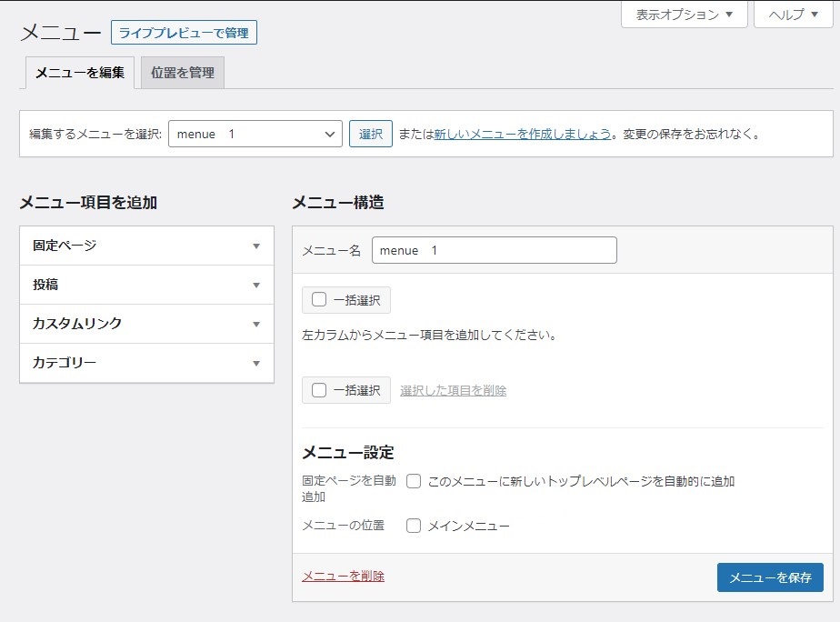Enable auto-add new top-level pages checkbox
Screen dimensions: 840x622
(x=414, y=481)
